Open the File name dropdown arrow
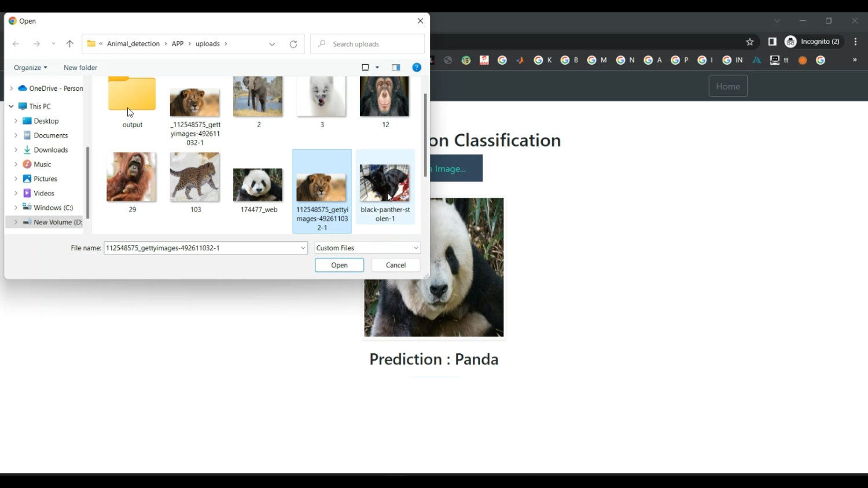The image size is (868, 488). click(x=303, y=248)
